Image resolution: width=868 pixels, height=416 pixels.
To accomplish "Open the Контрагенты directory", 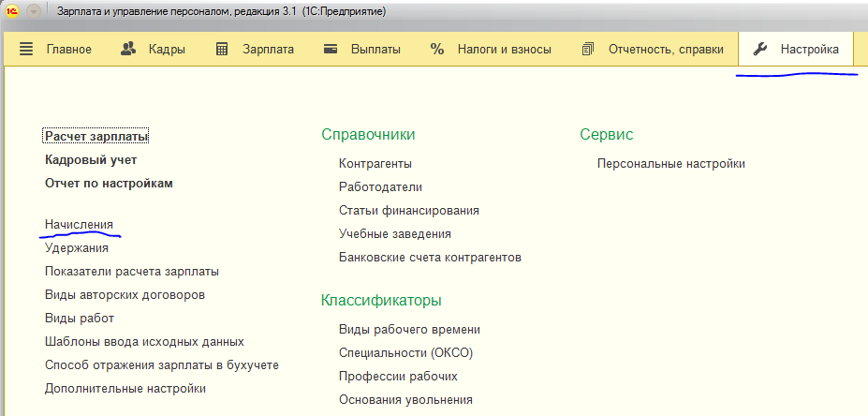I will click(375, 164).
